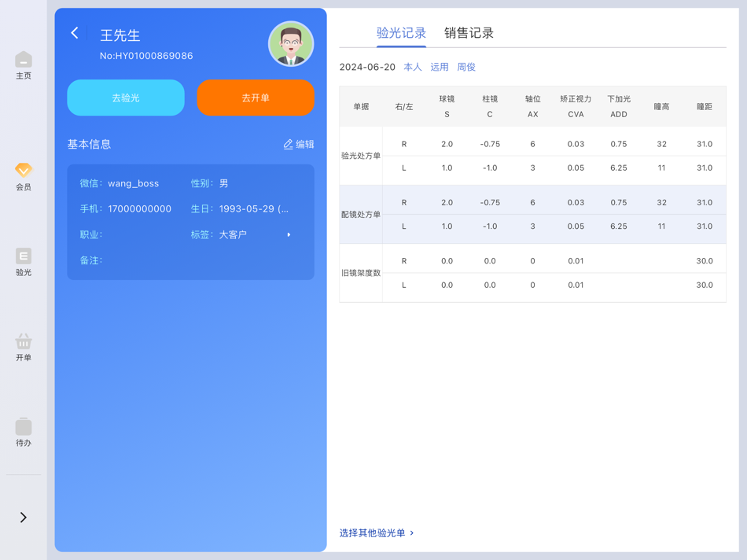Click the back arrow beside 王先生

(x=74, y=34)
